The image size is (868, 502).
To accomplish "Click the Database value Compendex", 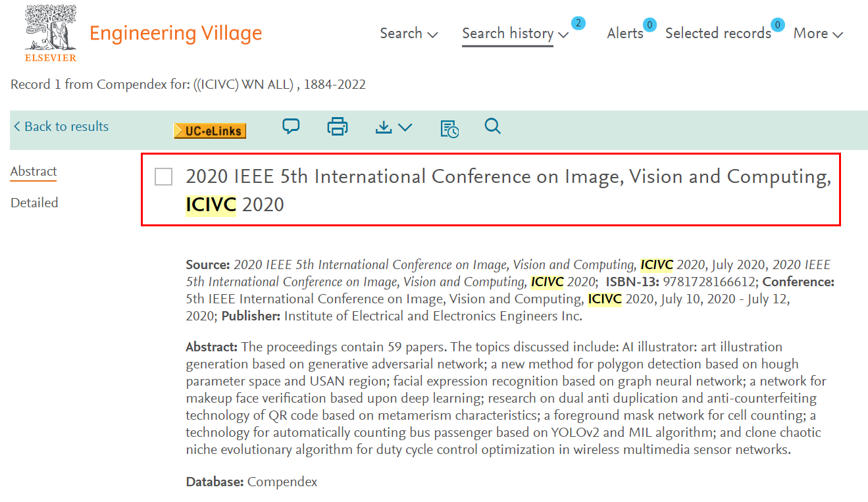I will tap(282, 482).
